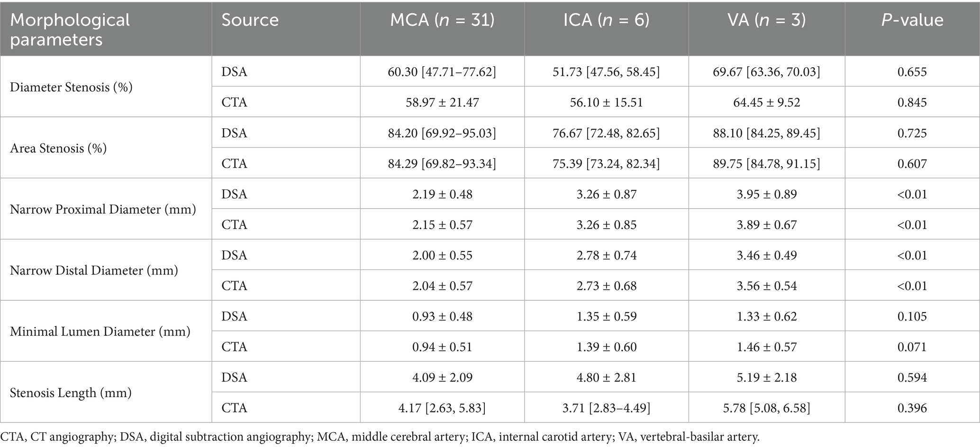Click the "Minimal Lumen Diameter (mm)" label
Viewport: 980px width, 447px height.
point(100,331)
